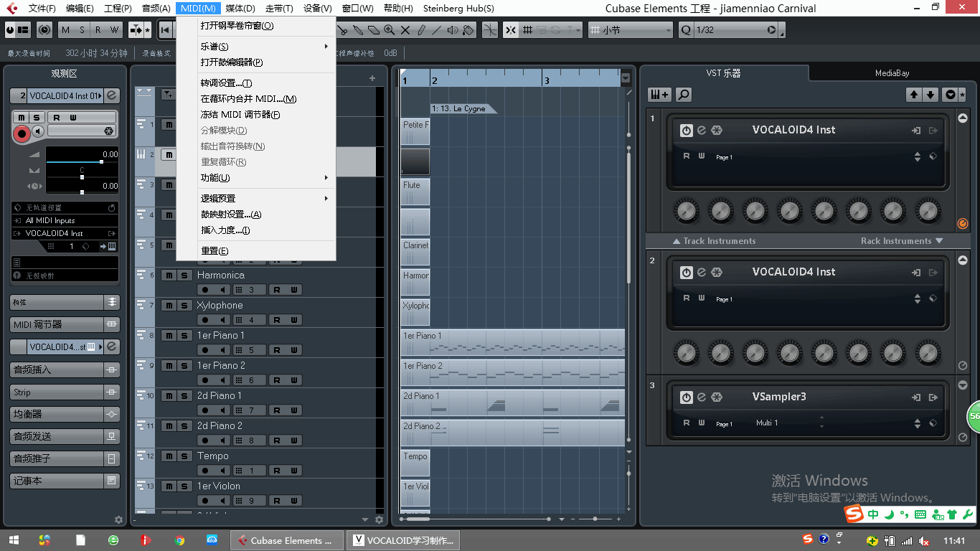Viewport: 980px width, 551px height.
Task: Expand the Track Instruments section
Action: pyautogui.click(x=714, y=241)
